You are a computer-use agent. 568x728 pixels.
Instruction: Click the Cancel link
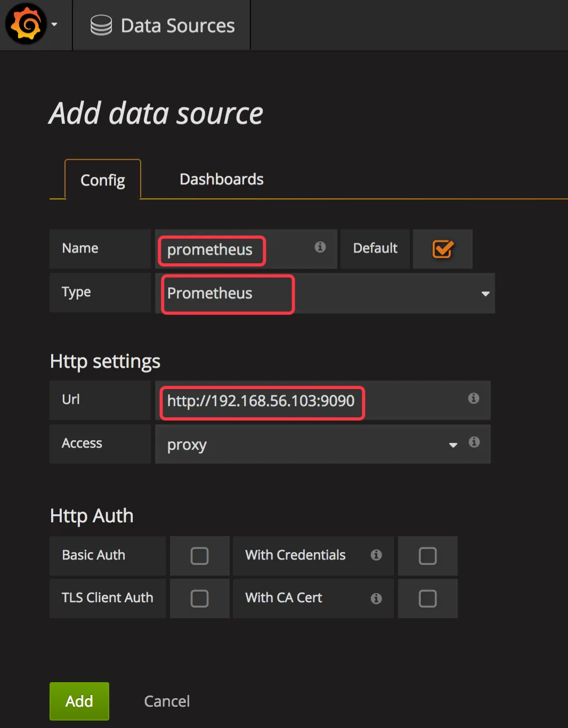tap(167, 701)
